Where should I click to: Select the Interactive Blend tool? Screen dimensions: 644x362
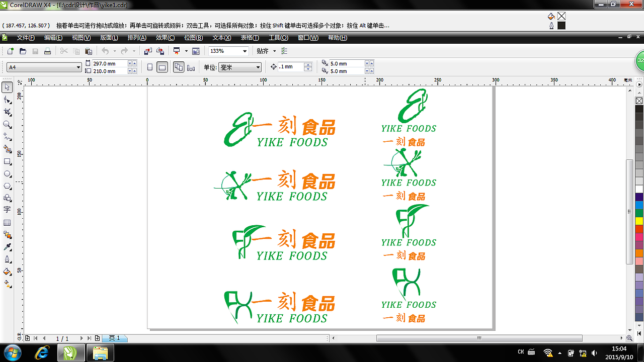click(x=7, y=235)
